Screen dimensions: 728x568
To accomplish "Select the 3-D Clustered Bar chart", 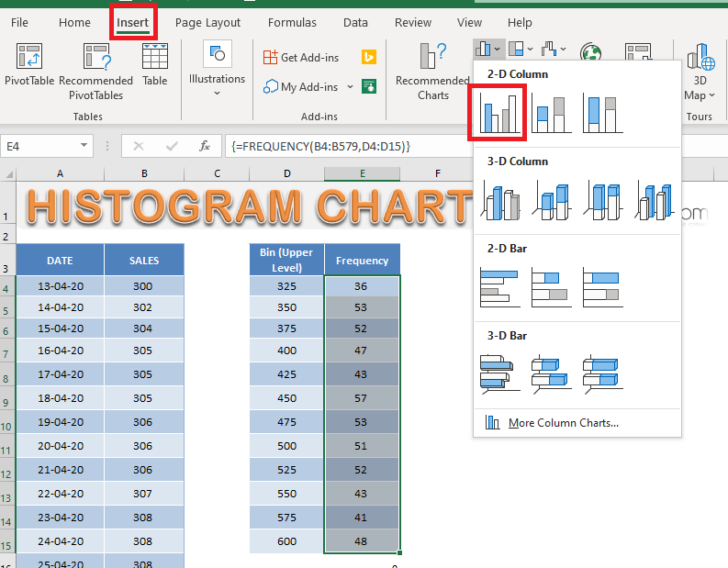I will [500, 374].
